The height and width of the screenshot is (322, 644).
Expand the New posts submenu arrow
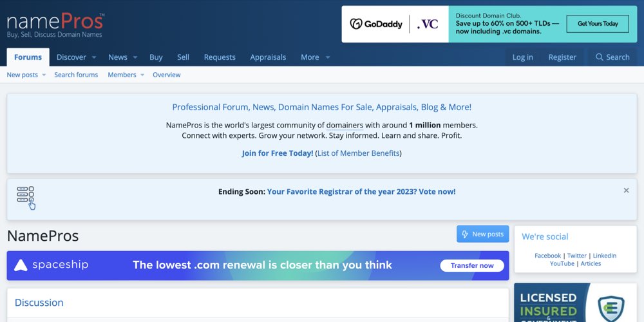pos(44,75)
